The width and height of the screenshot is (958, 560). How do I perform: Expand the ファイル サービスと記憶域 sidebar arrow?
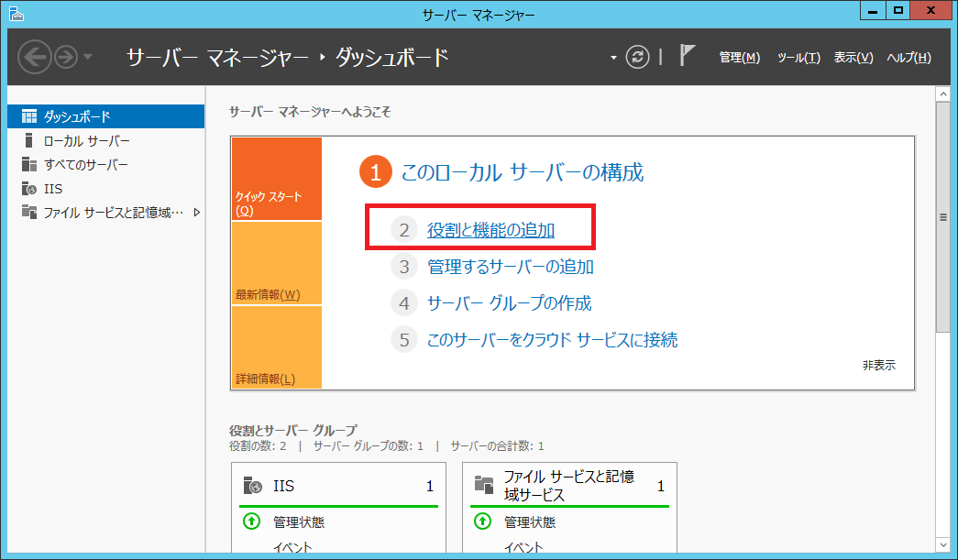[x=196, y=213]
